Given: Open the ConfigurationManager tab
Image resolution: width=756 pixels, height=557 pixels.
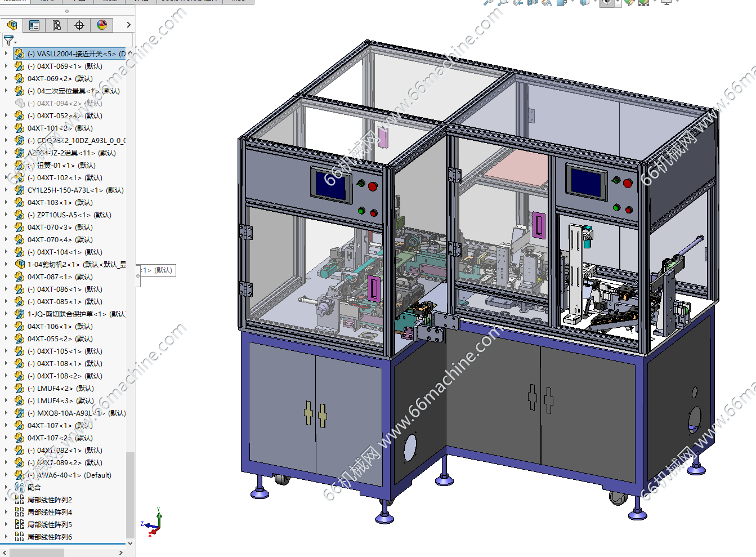Looking at the screenshot, I should click(x=57, y=25).
